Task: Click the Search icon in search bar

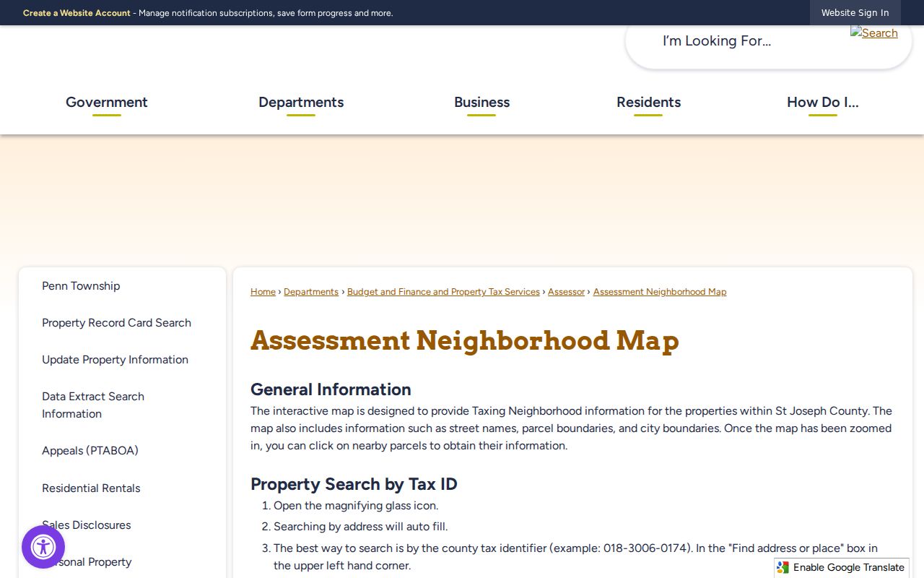Action: coord(874,33)
